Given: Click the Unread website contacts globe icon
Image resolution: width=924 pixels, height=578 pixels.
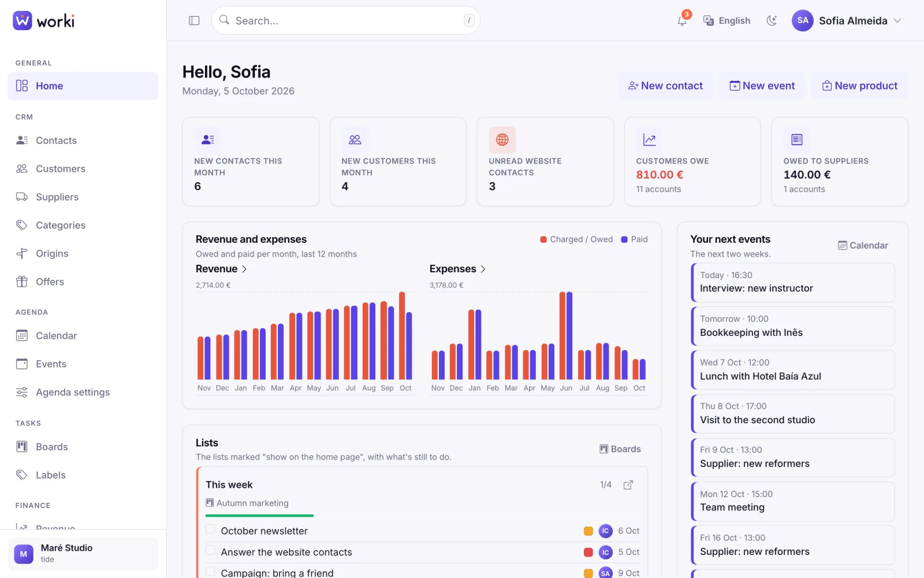Looking at the screenshot, I should tap(502, 139).
